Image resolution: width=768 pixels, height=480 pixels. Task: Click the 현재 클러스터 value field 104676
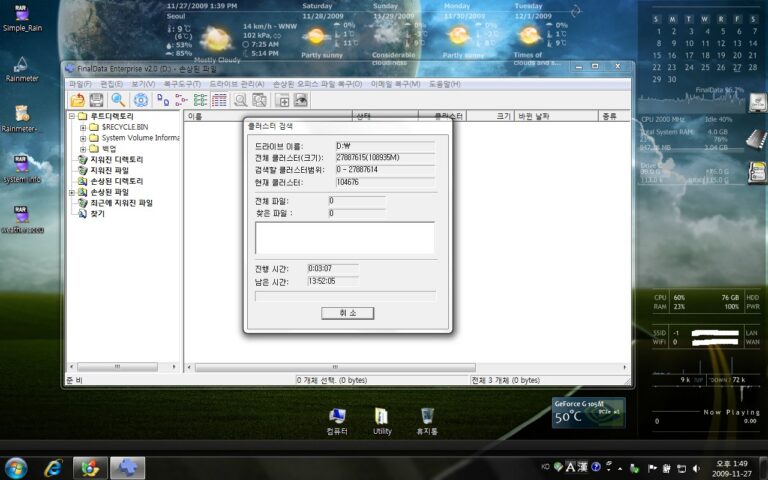(x=385, y=182)
